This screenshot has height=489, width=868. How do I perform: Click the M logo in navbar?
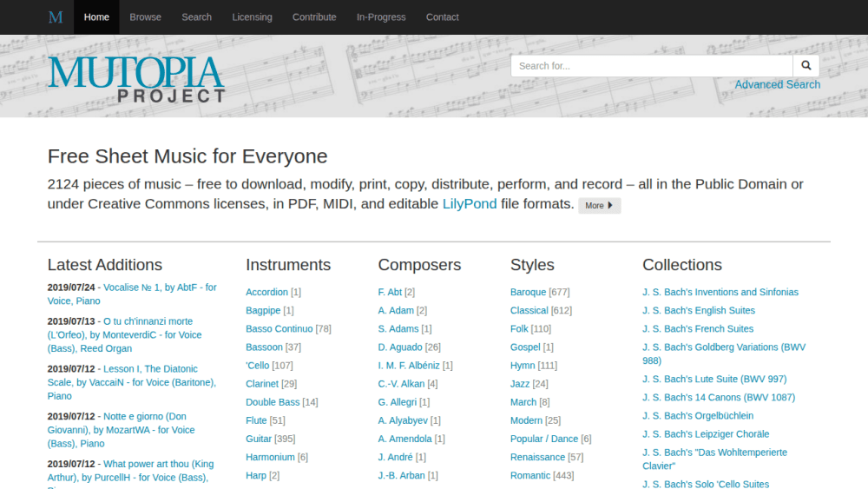[56, 17]
